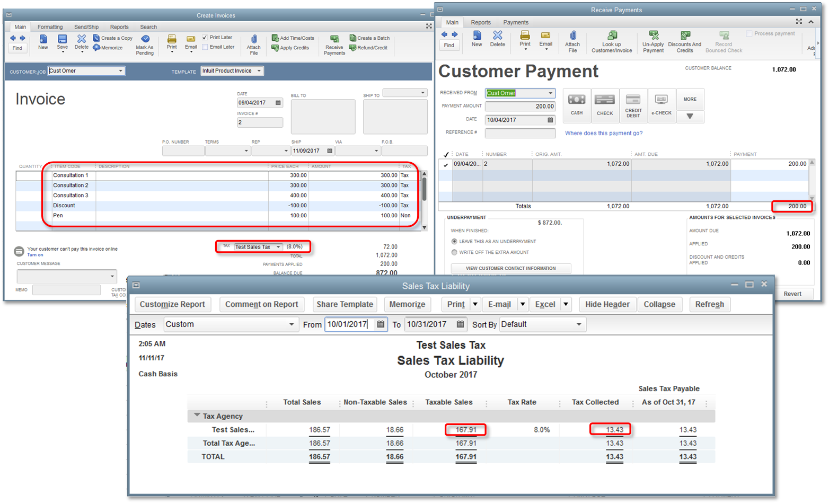Delete the payment in Receive Payments
The width and height of the screenshot is (829, 504).
[497, 39]
